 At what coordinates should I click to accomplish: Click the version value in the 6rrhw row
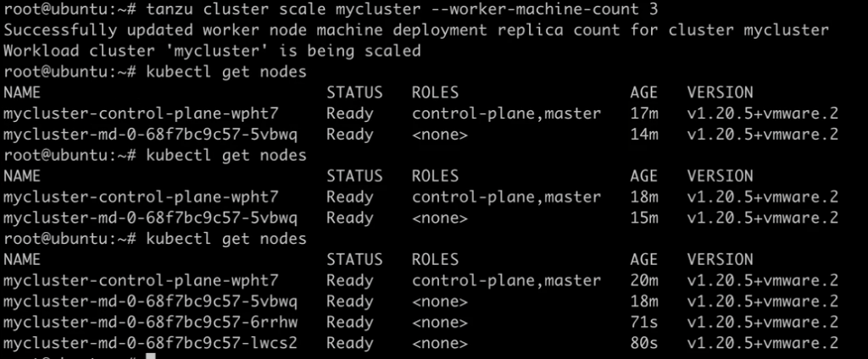point(762,322)
